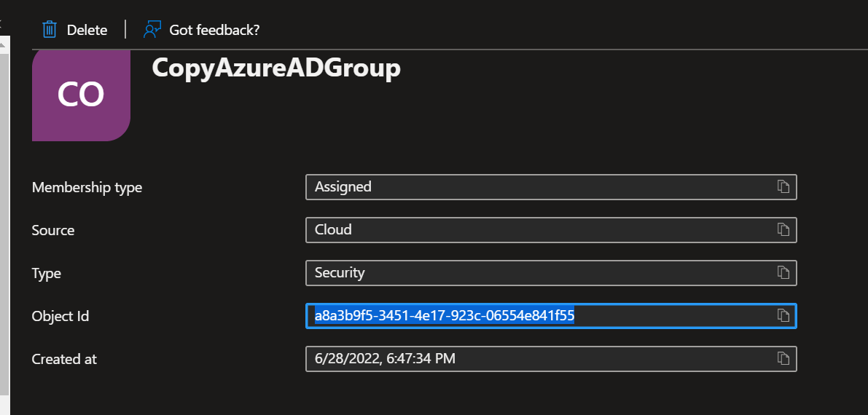The height and width of the screenshot is (415, 868).
Task: Click the Type field showing Security
Action: (x=551, y=273)
